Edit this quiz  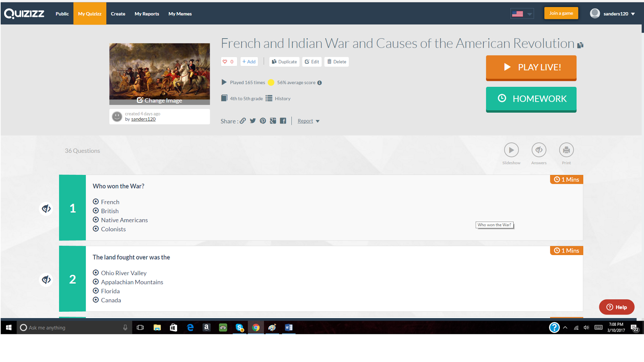(312, 62)
